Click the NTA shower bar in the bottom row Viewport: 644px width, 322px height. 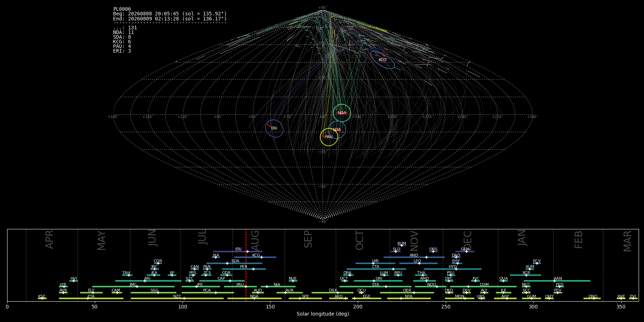tap(409, 298)
